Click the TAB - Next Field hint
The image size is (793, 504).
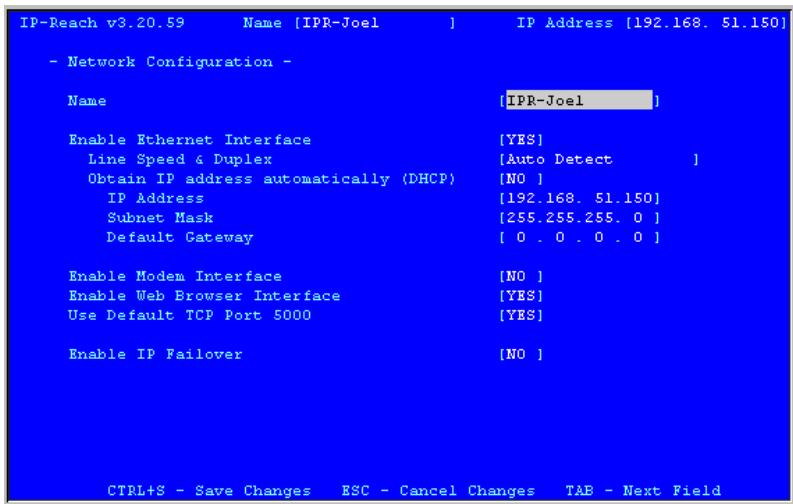click(643, 490)
